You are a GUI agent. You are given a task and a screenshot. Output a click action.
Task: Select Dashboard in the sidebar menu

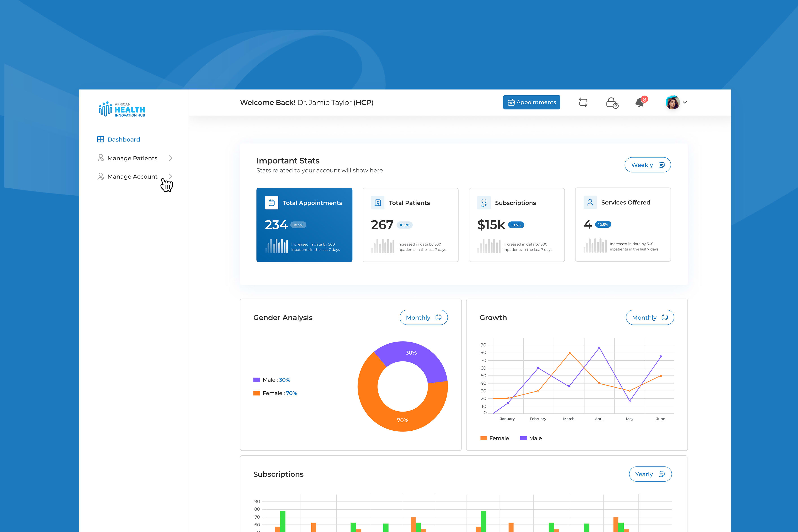(124, 140)
